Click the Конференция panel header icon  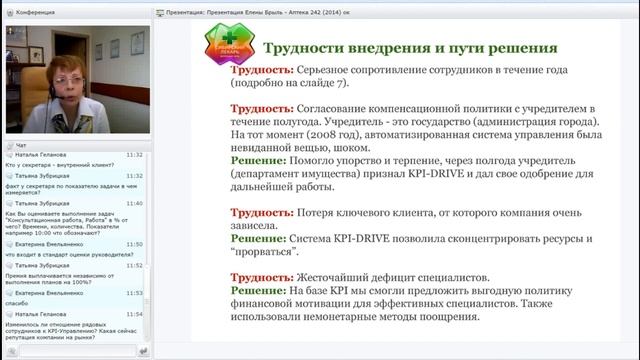click(10, 13)
